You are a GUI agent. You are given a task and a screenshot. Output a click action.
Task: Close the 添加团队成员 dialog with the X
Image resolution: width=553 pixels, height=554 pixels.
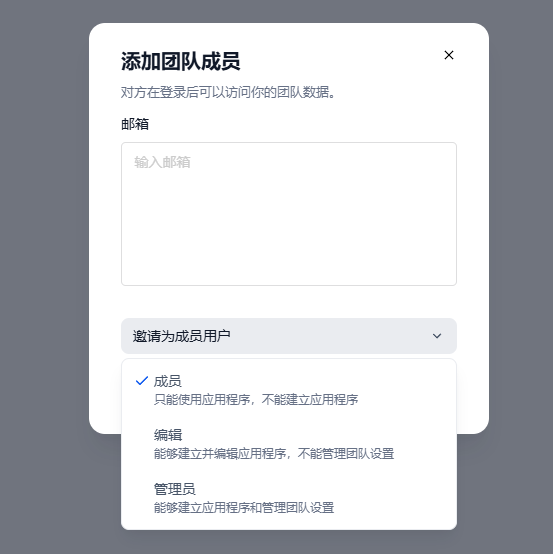[449, 55]
